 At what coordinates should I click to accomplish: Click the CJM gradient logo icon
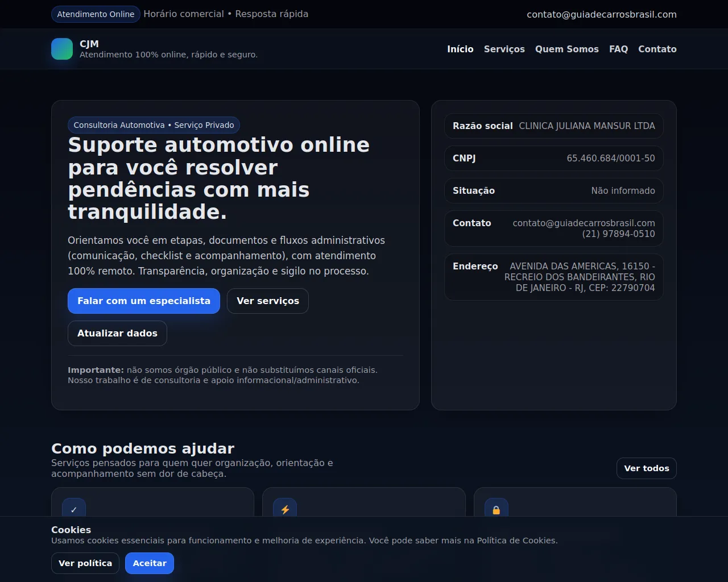pos(62,49)
